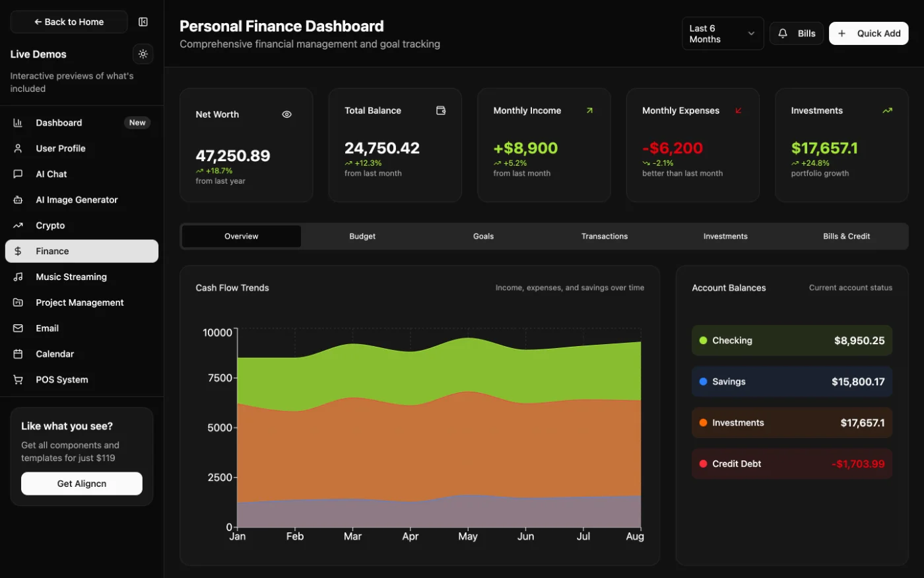Click the 47,250.89 net worth value
The image size is (924, 578).
(x=233, y=156)
